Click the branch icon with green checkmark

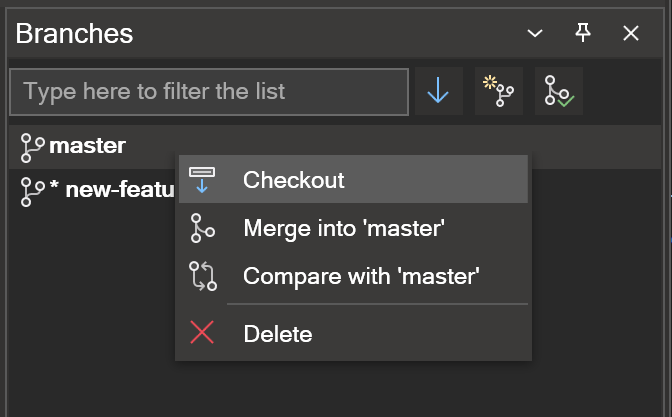point(559,91)
